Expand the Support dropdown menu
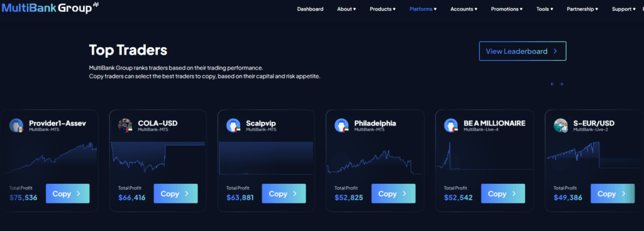Image resolution: width=644 pixels, height=231 pixels. 624,9
